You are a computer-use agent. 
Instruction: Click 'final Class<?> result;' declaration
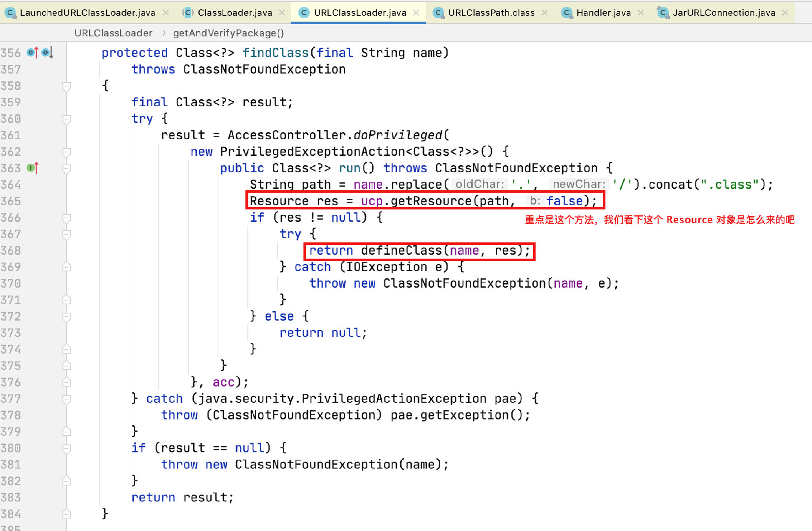(212, 102)
